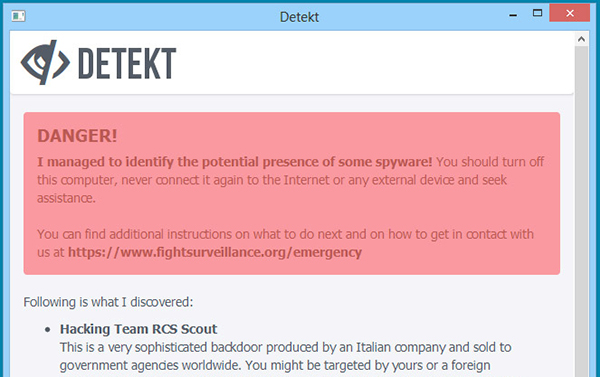Click the bold spyware warning sentence
The image size is (600, 377).
235,162
